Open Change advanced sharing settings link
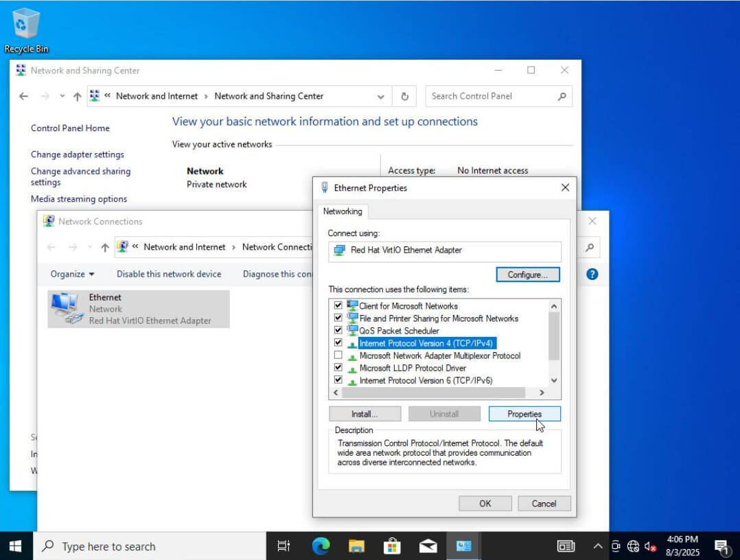 (x=81, y=176)
